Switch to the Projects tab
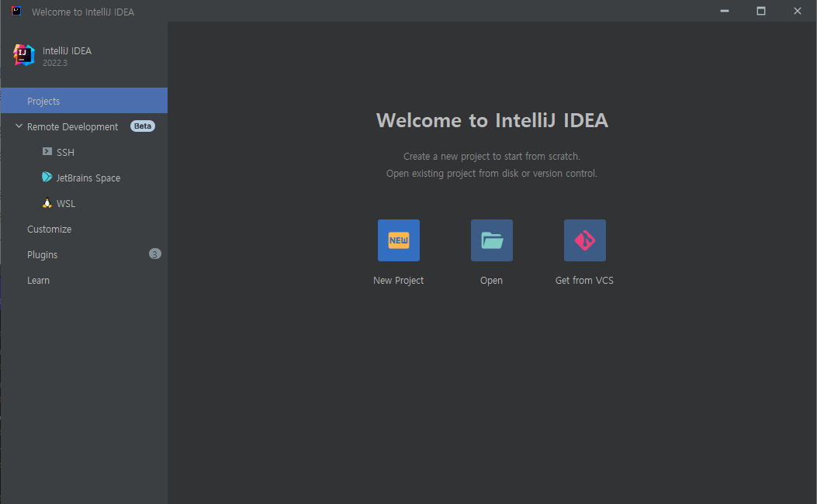 point(43,101)
